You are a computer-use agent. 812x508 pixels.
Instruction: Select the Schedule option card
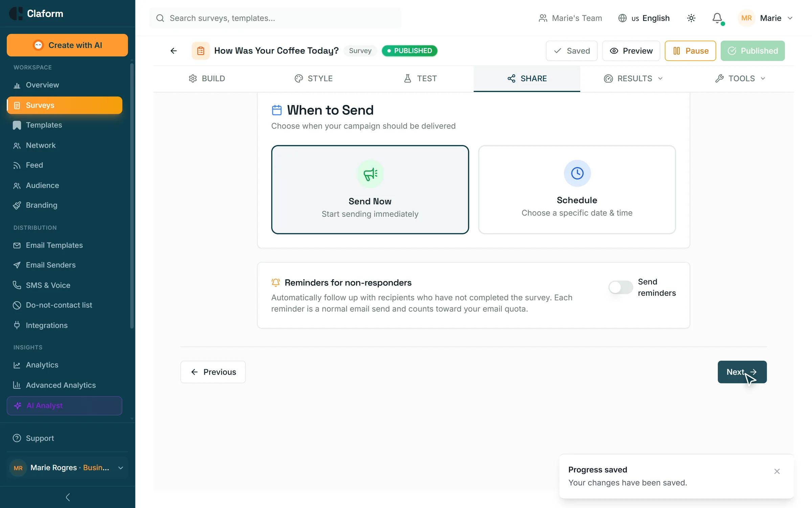577,190
